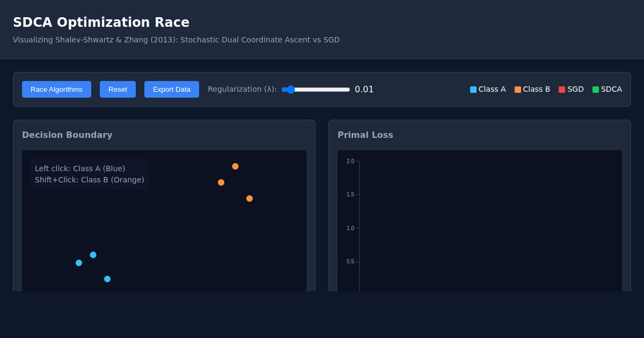This screenshot has width=644, height=338.
Task: Click the Class A blue legend swatch
Action: [473, 90]
